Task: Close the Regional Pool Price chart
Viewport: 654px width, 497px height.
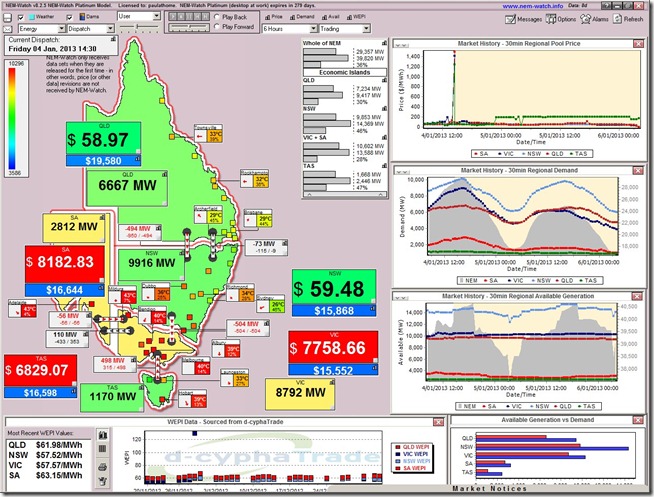Action: [638, 43]
